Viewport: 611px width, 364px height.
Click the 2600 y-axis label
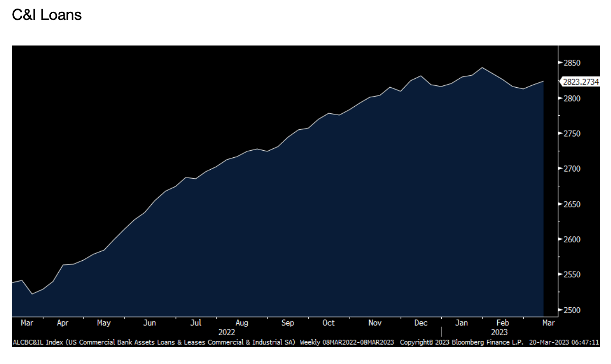click(572, 239)
